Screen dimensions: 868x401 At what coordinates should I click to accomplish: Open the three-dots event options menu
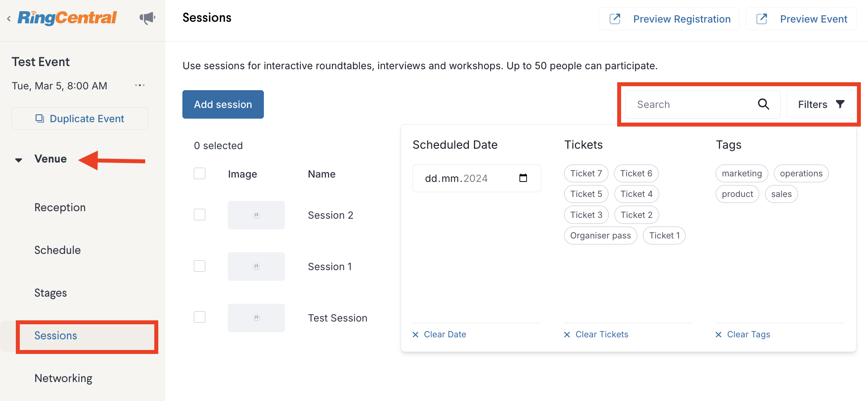(140, 85)
